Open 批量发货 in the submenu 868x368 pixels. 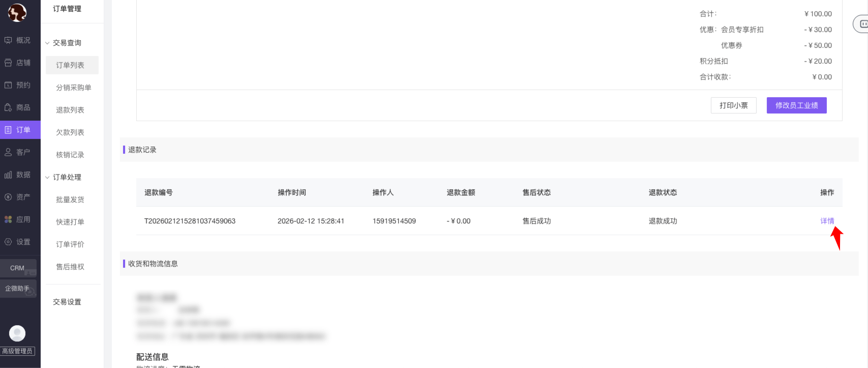(x=70, y=200)
